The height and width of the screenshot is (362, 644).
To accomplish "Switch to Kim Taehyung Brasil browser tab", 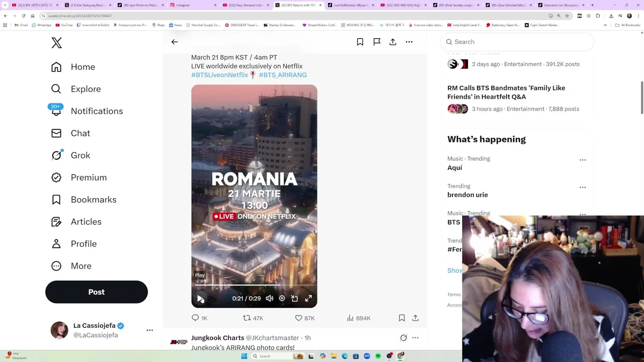I will coord(88,5).
